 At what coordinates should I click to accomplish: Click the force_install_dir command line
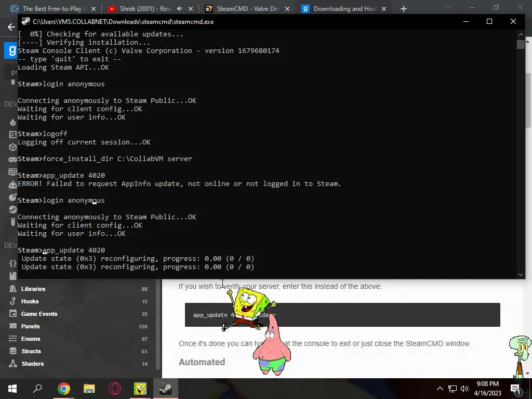click(105, 159)
